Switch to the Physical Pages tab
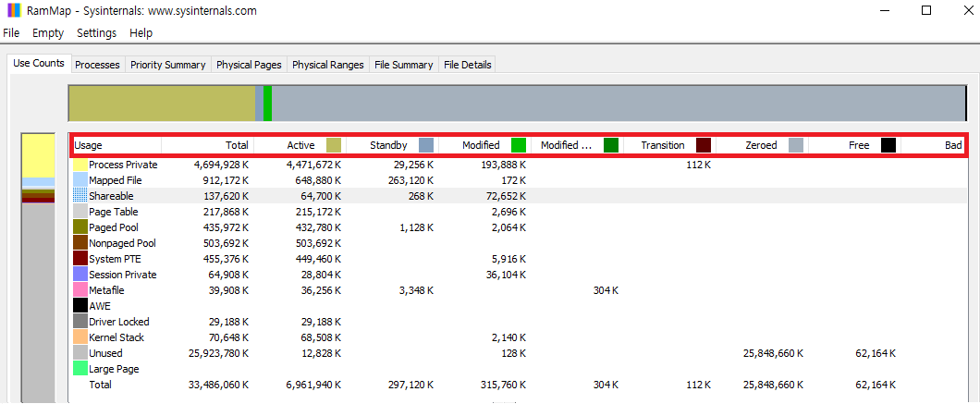This screenshot has height=404, width=980. pos(249,65)
